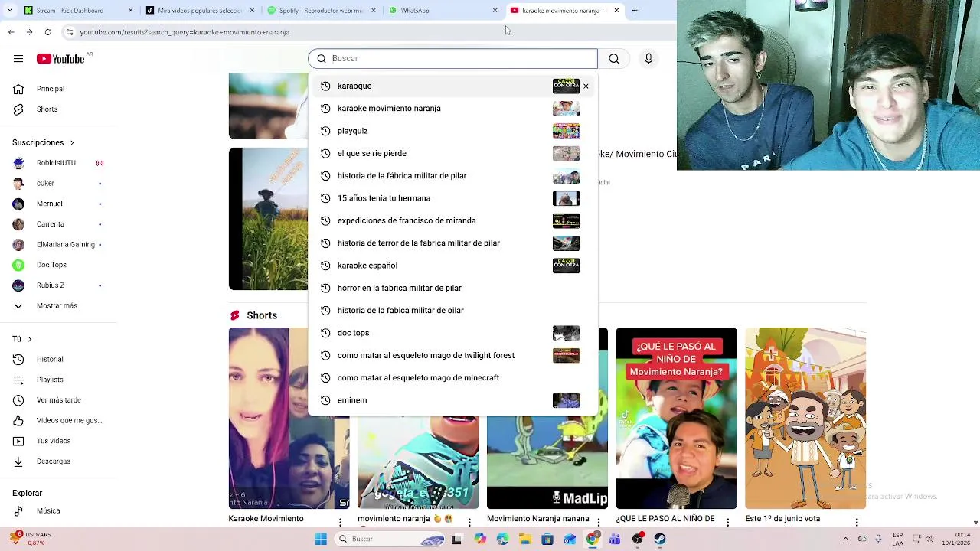Select suggestion 'expediciones de francisco de miranda'

(x=452, y=221)
